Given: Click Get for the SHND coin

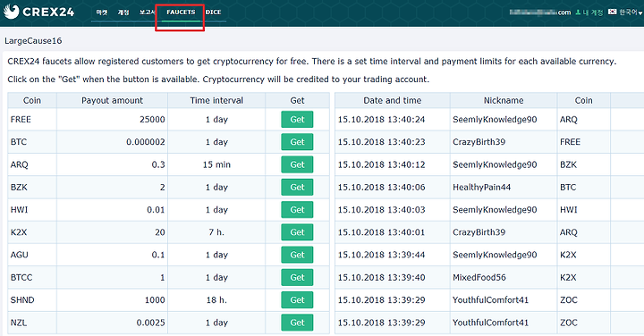Looking at the screenshot, I should (297, 300).
